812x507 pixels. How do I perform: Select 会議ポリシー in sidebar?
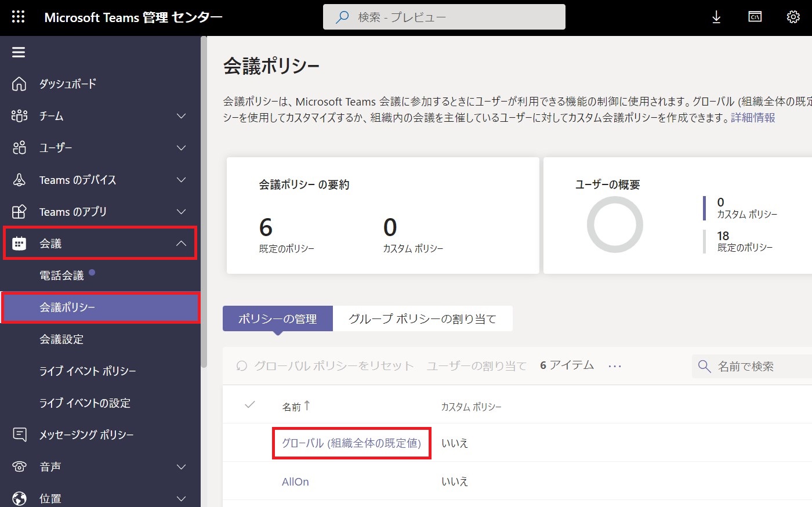tap(100, 307)
